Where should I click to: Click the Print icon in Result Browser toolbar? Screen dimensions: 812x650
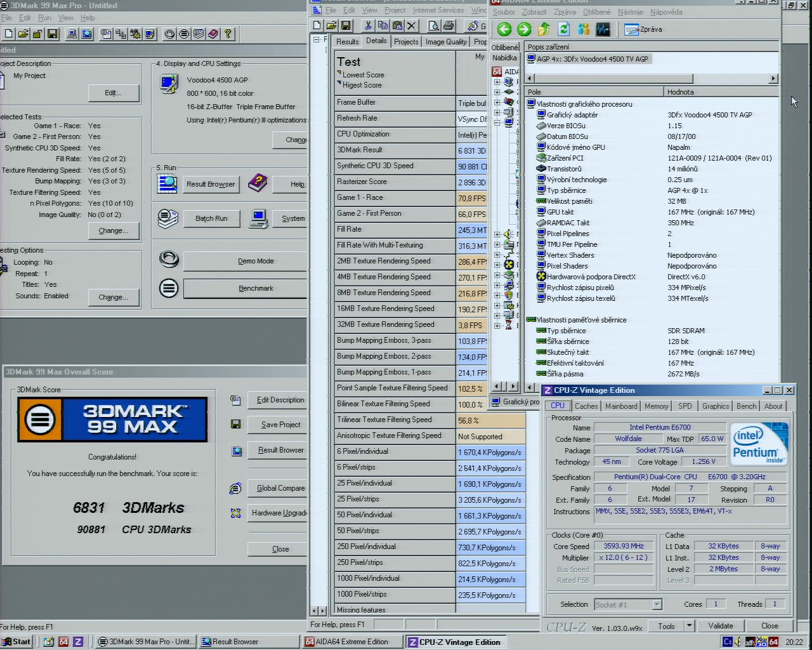(x=449, y=25)
